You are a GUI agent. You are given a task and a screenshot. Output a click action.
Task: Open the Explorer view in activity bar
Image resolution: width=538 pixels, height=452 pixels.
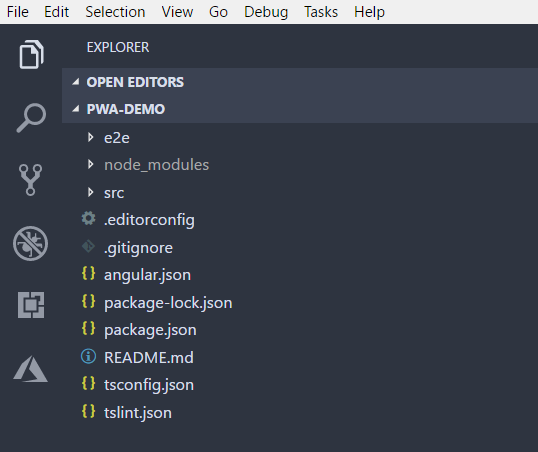[x=31, y=54]
